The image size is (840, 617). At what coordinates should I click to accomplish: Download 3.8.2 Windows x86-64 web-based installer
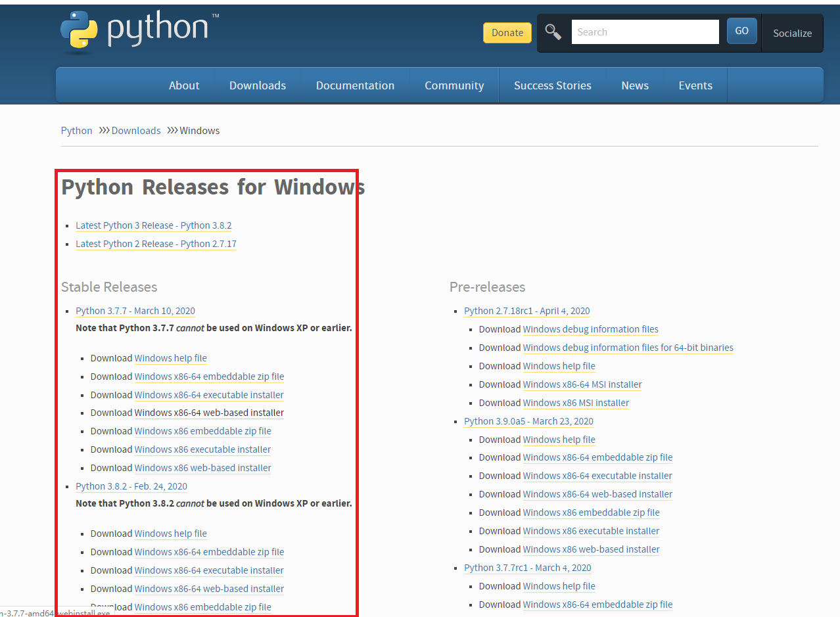click(x=209, y=589)
